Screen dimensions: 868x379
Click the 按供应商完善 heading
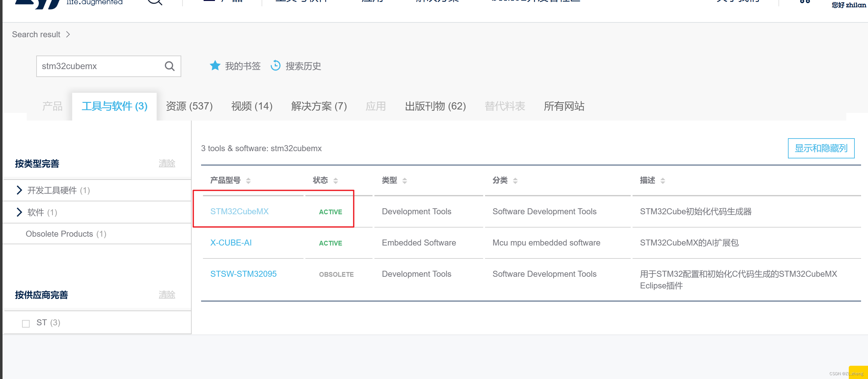[41, 295]
